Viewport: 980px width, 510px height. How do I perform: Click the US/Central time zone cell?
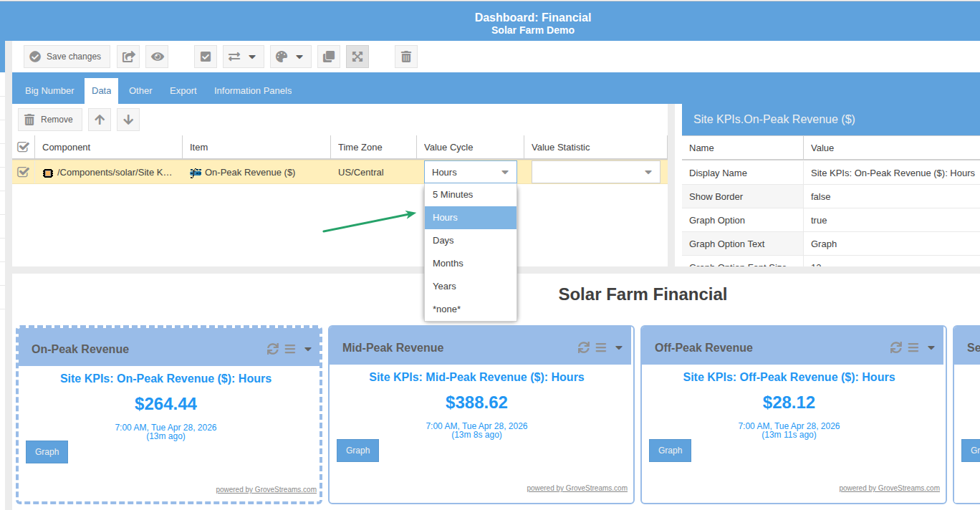[373, 173]
